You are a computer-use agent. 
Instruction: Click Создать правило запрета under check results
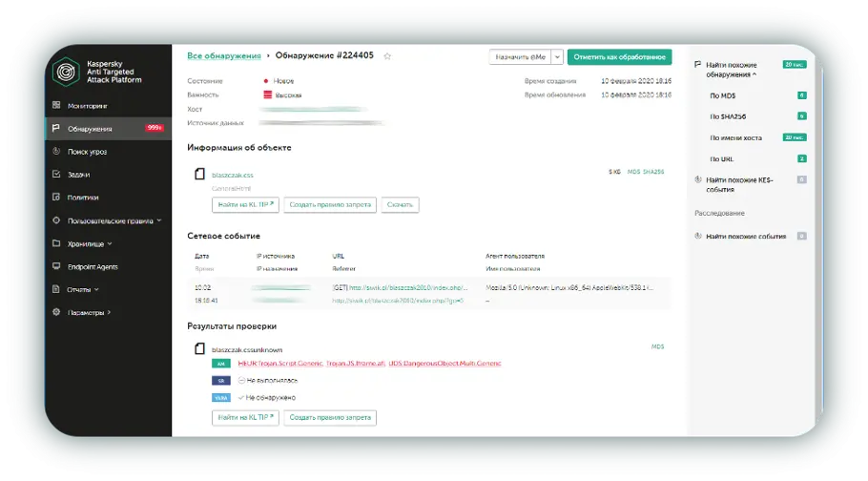[x=330, y=417]
